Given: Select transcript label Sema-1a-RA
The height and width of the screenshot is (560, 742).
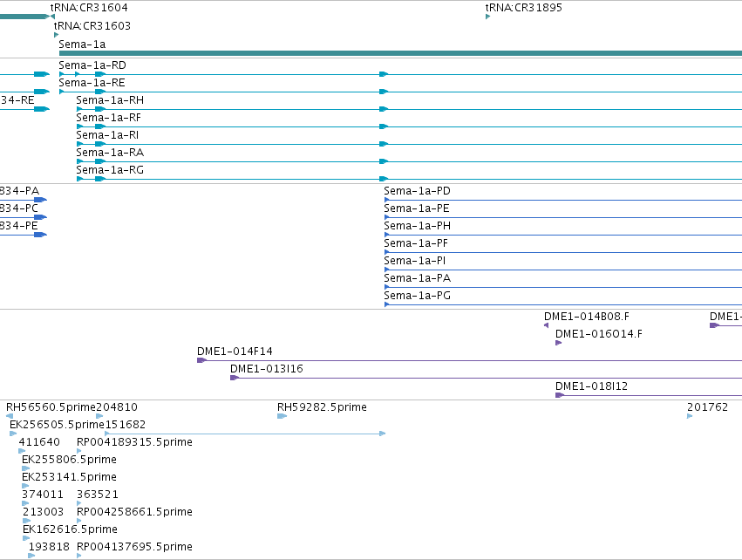Looking at the screenshot, I should coord(110,153).
